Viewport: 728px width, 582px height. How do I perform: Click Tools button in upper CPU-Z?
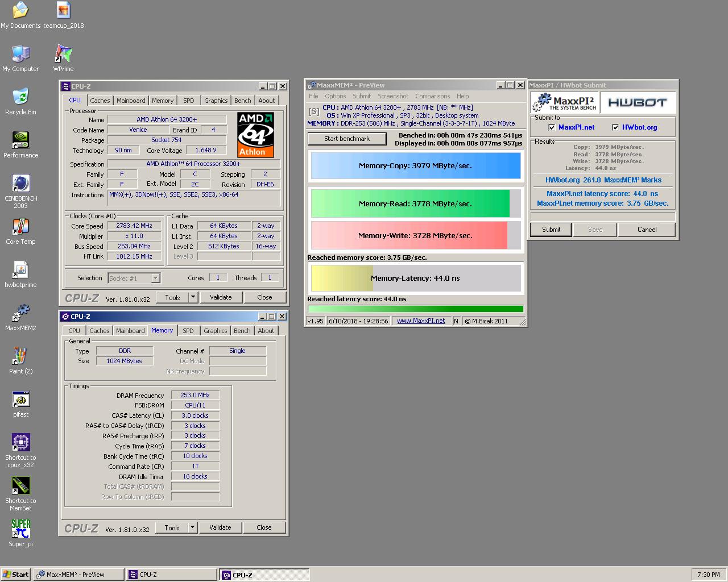172,297
